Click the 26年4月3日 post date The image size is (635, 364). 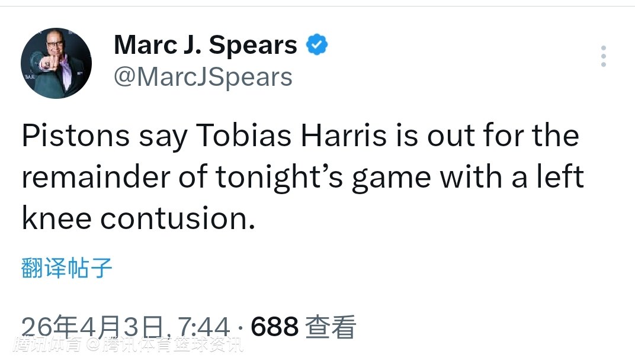[92, 326]
